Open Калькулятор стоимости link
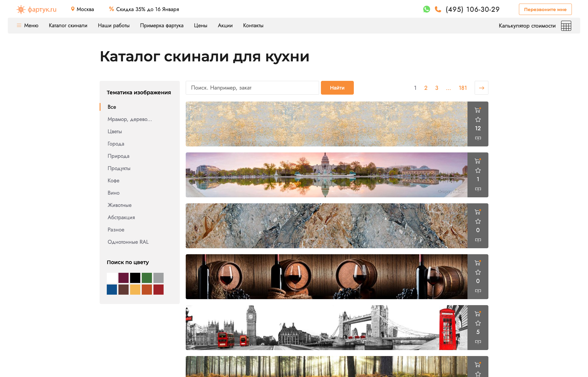588x377 pixels. coord(527,26)
